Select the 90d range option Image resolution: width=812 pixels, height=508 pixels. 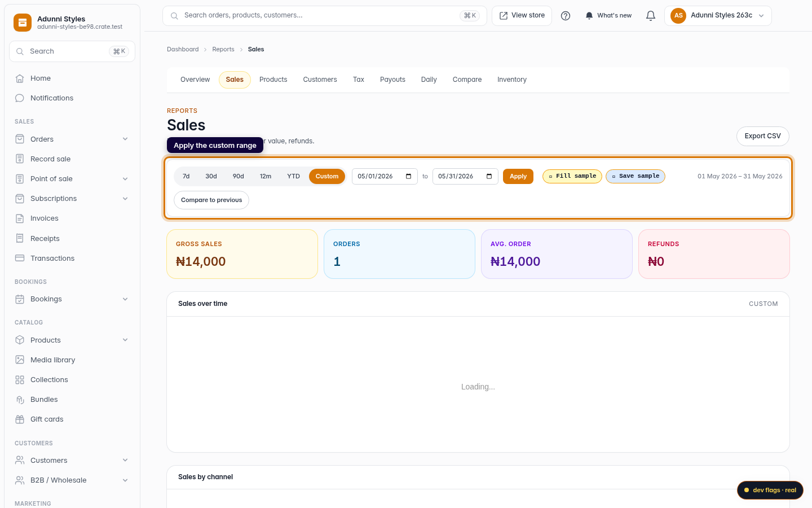coord(239,176)
